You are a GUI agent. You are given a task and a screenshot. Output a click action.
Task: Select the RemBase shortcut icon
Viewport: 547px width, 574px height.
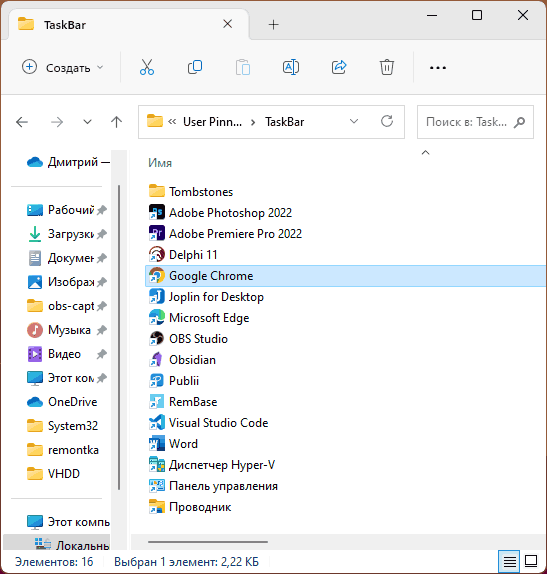[x=157, y=402]
